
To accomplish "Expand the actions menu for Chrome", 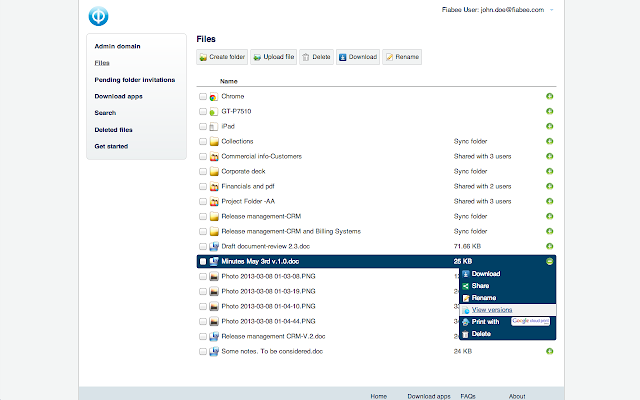I will pyautogui.click(x=549, y=96).
